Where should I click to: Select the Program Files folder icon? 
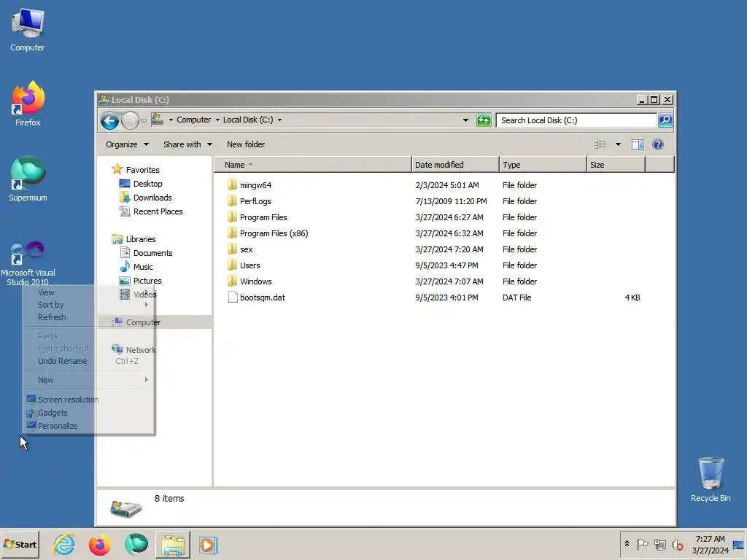pyautogui.click(x=232, y=217)
